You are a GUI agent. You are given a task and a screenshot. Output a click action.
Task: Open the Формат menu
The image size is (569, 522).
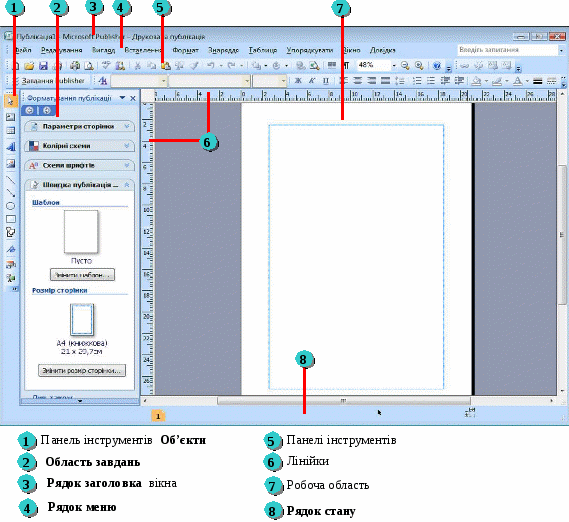(185, 50)
